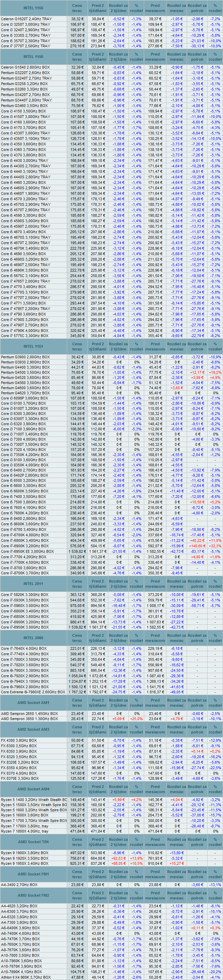Select row name Core i5 4690K 3,50GHz BOX
Image resolution: width=223 pixels, height=980 pixels.
pyautogui.click(x=25, y=270)
